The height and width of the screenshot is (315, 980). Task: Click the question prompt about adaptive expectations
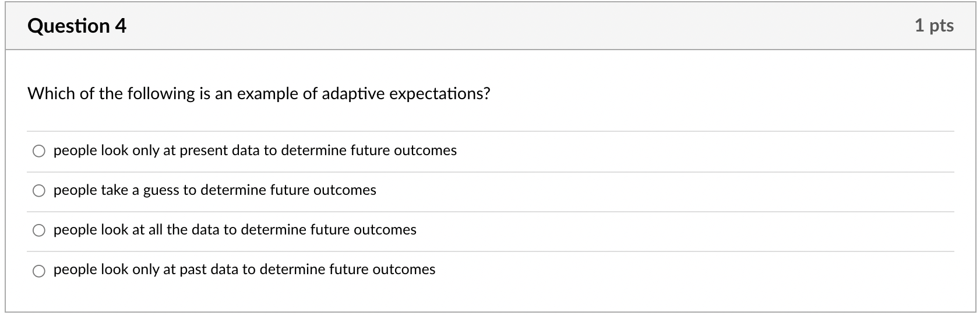point(259,94)
